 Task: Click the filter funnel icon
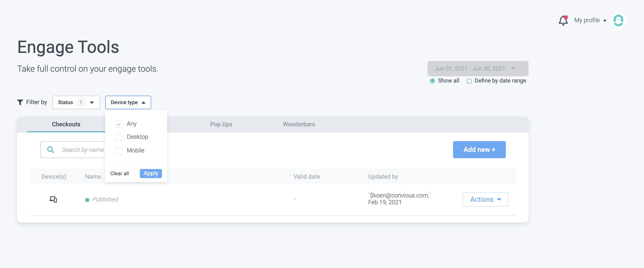[x=20, y=102]
